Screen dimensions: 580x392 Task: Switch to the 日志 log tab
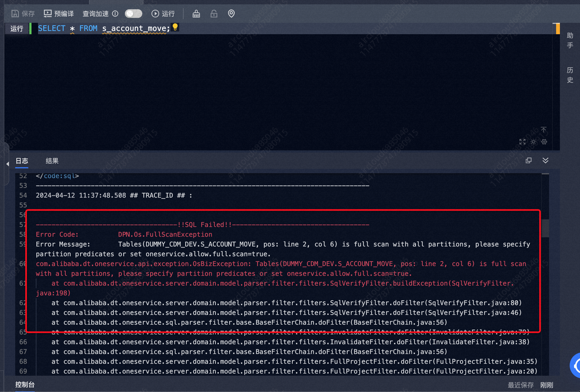coord(22,161)
